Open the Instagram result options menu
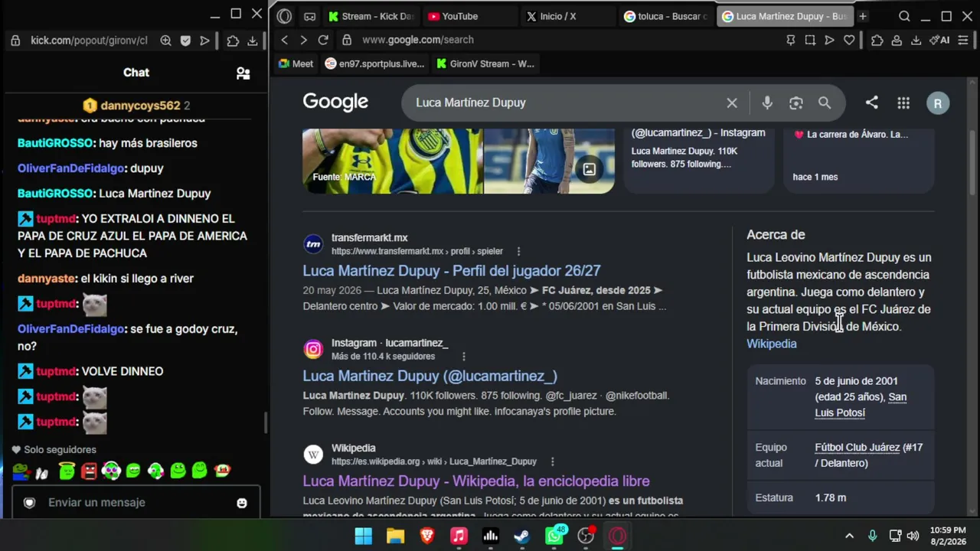Screen dimensions: 980x551 (463, 356)
